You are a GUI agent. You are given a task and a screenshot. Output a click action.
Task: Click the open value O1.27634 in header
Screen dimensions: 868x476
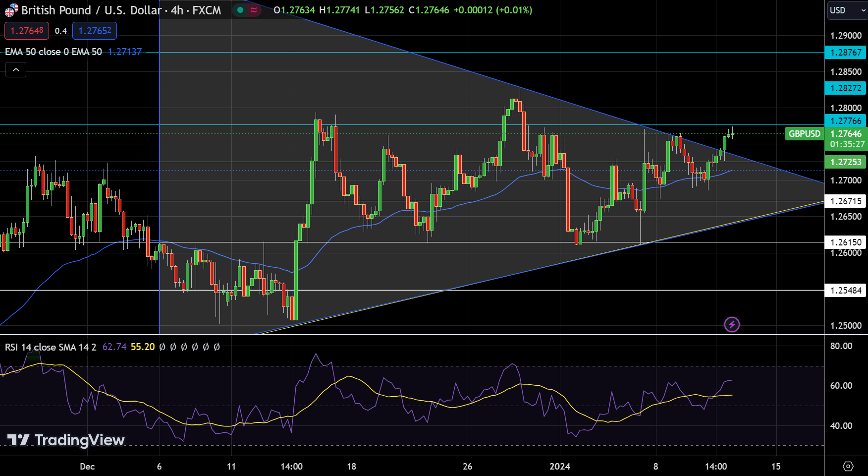pyautogui.click(x=294, y=10)
